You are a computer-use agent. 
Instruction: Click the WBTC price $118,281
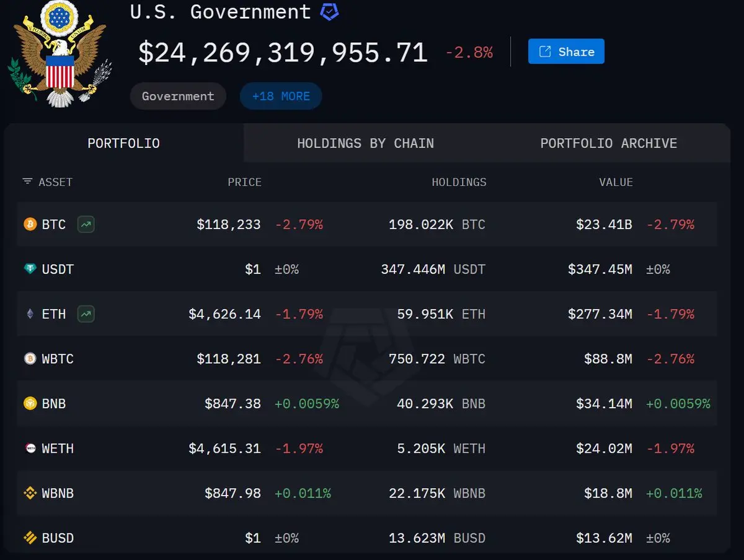[x=229, y=359]
